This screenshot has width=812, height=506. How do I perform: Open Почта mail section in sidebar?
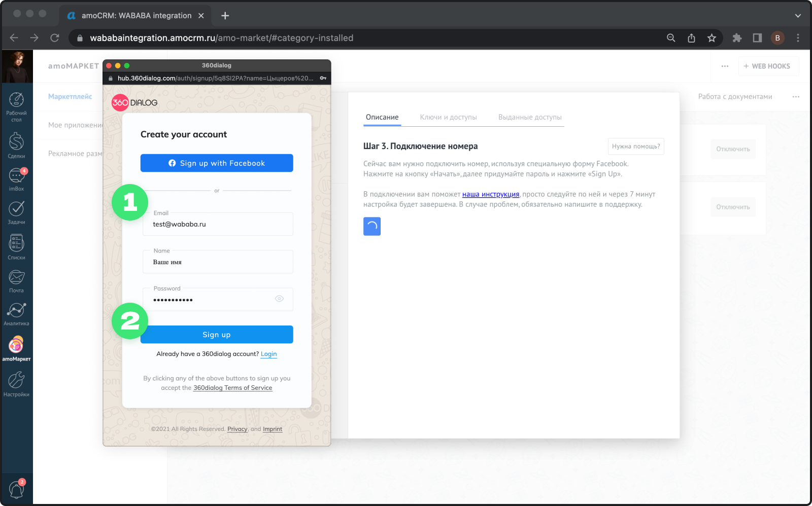coord(16,281)
